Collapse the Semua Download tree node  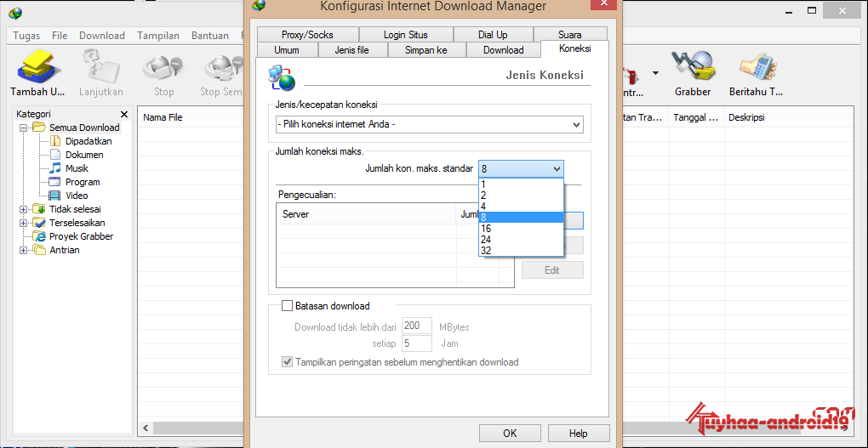pyautogui.click(x=23, y=128)
